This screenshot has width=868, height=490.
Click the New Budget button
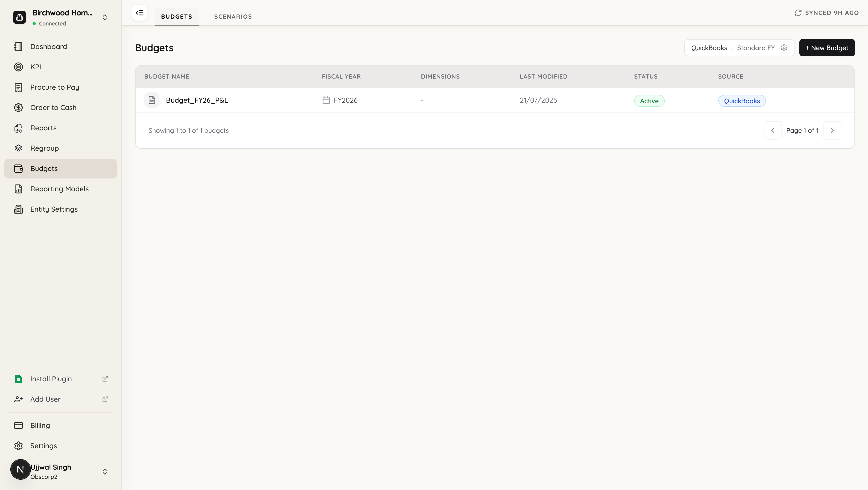(x=826, y=48)
